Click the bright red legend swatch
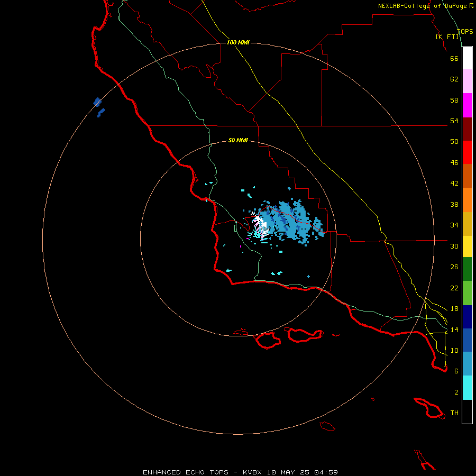 tap(467, 152)
